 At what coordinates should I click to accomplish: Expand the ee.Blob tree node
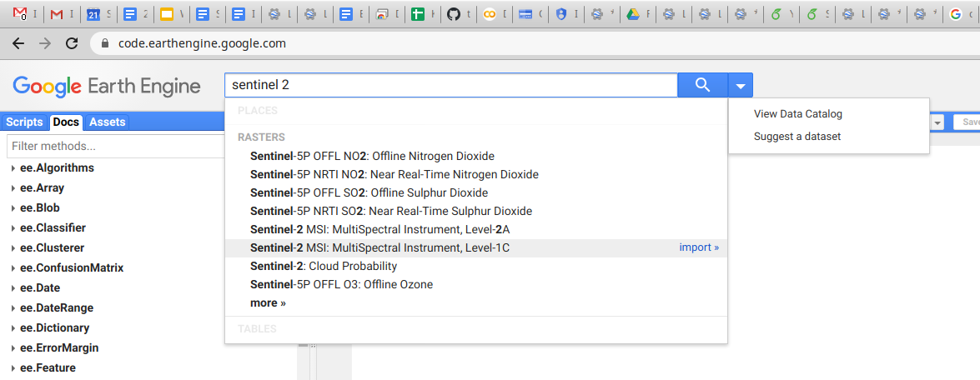[13, 207]
